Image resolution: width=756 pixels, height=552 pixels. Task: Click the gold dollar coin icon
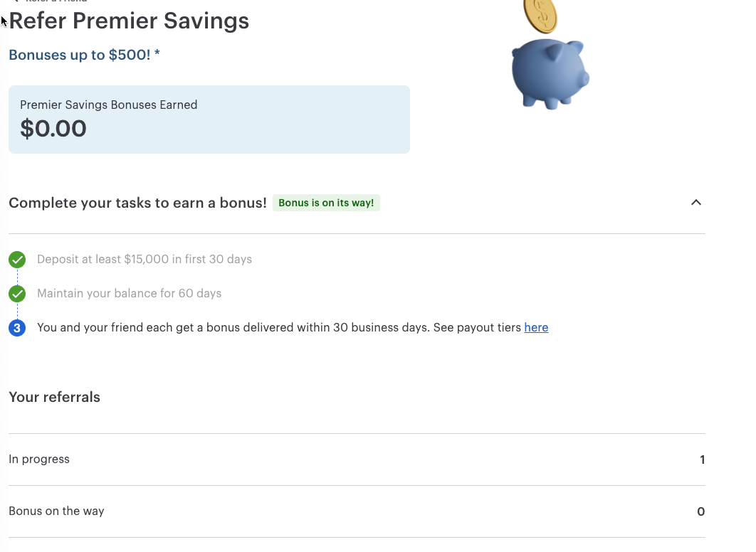pyautogui.click(x=540, y=16)
